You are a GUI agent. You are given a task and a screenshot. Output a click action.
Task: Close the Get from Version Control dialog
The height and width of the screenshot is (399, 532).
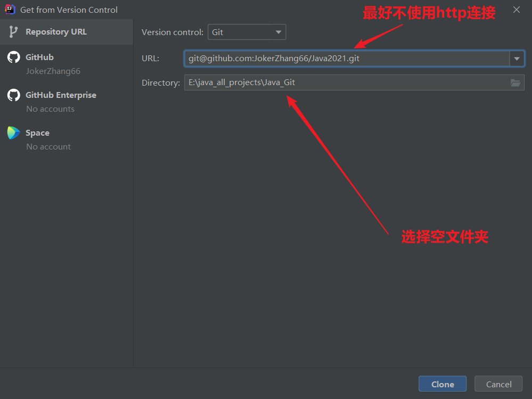coord(516,10)
